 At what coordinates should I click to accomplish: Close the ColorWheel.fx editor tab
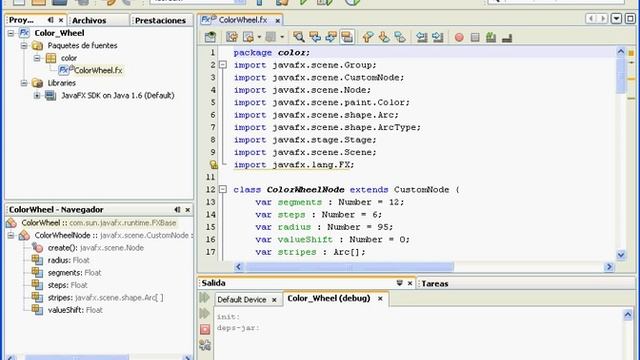[x=278, y=20]
